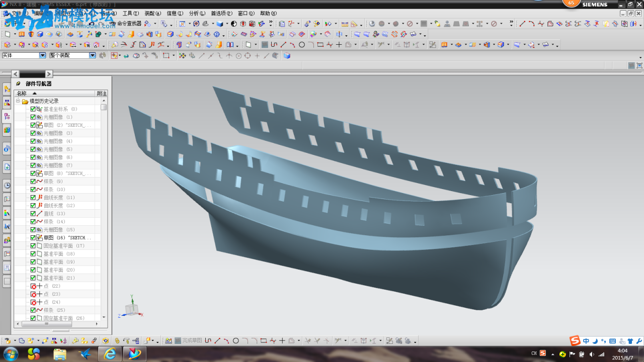Open File Explorer folder from taskbar
Viewport: 644px width, 362px height.
click(59, 354)
